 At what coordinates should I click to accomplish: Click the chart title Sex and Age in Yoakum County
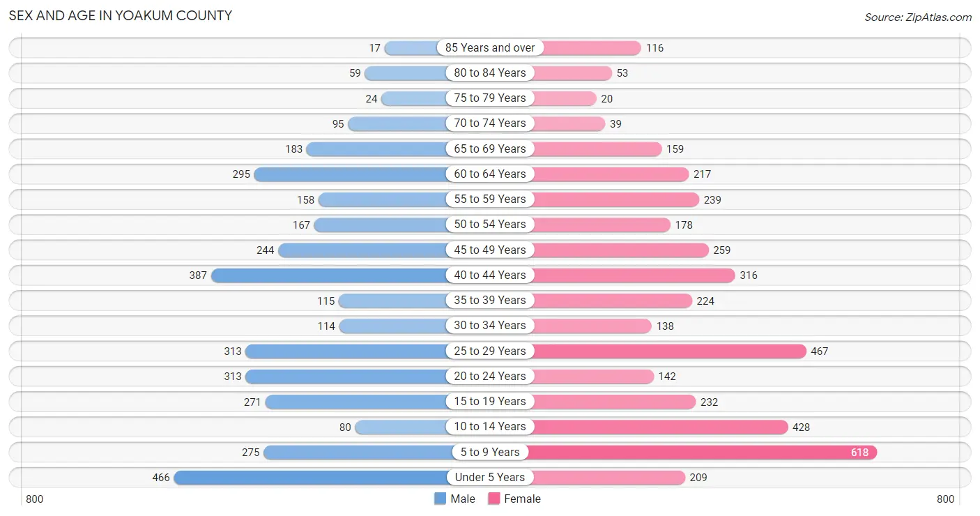click(x=120, y=15)
